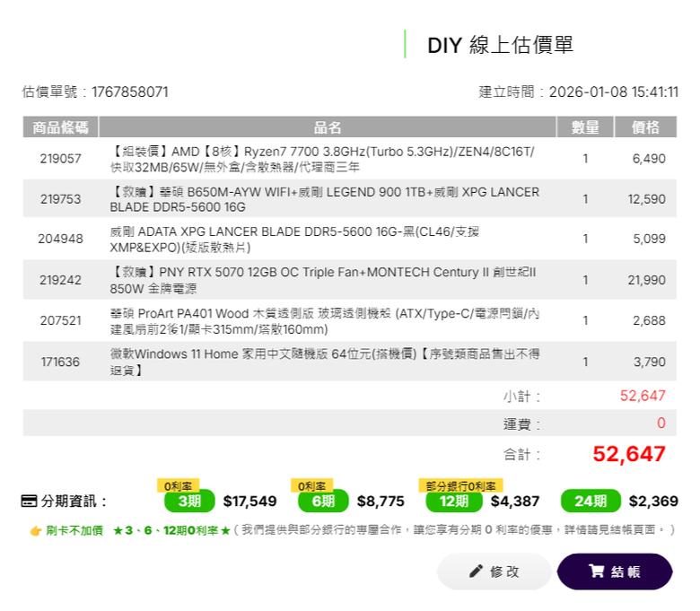Click the 運費 value 0
Screen dimensions: 700x611
[x=661, y=423]
